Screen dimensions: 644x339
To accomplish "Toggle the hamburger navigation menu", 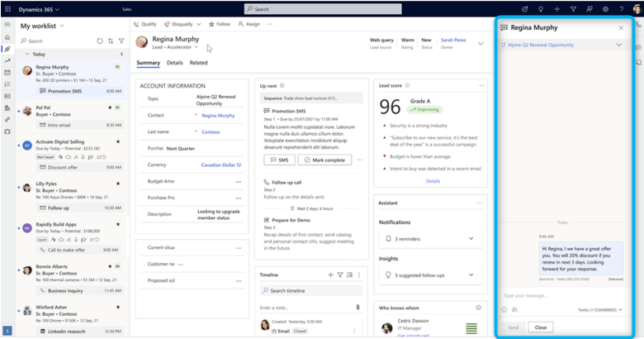I will (x=7, y=25).
